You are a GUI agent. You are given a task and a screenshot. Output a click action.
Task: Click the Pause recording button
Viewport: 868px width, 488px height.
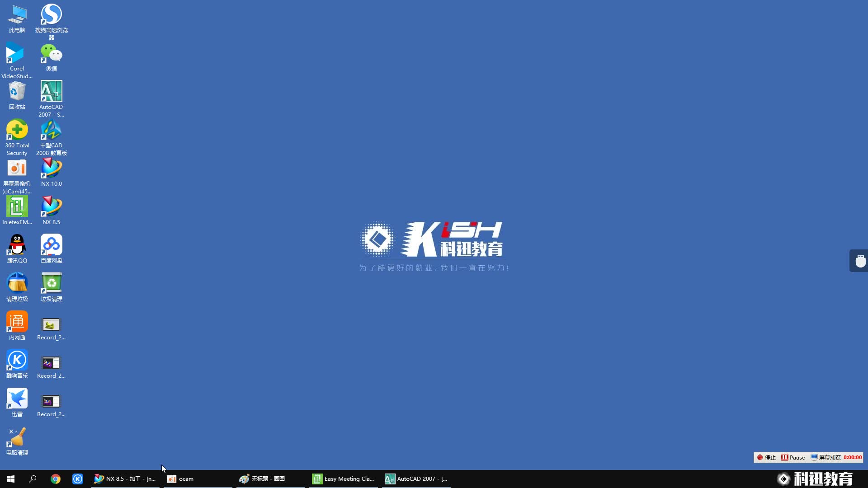click(793, 457)
